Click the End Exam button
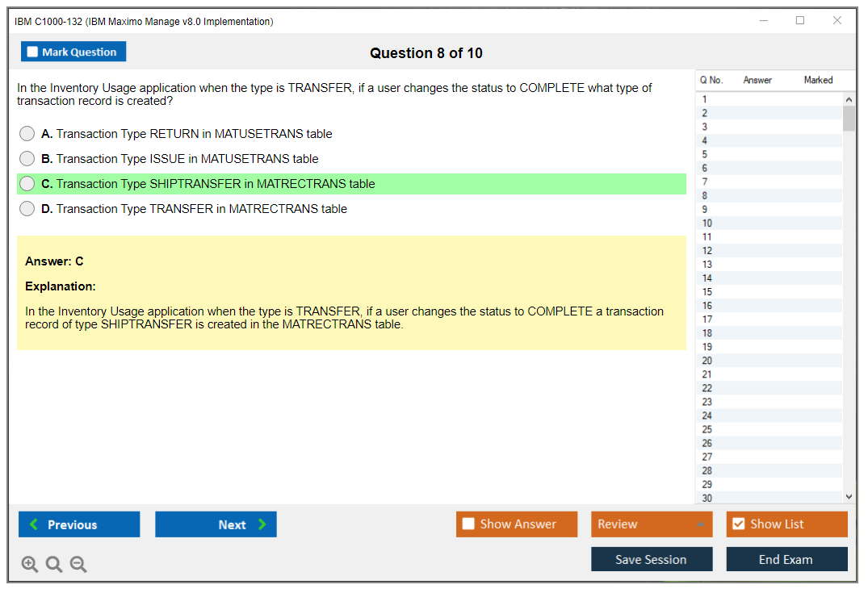This screenshot has height=593, width=868. tap(786, 559)
